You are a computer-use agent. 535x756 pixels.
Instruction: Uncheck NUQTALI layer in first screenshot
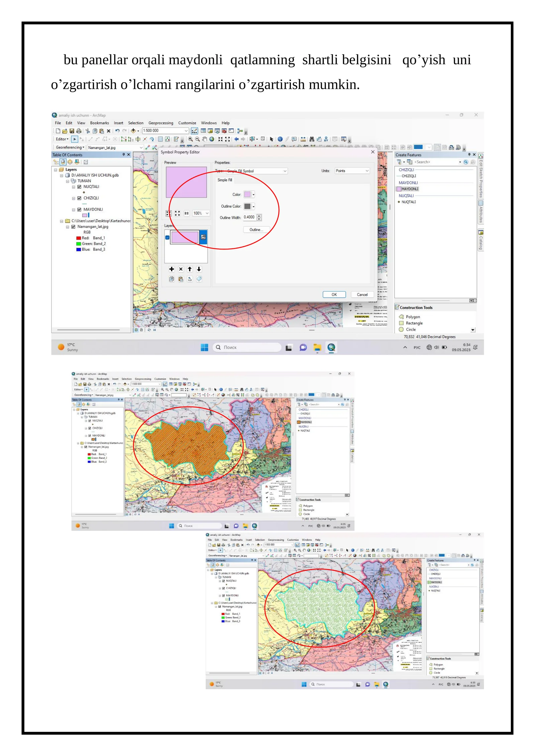tap(79, 187)
